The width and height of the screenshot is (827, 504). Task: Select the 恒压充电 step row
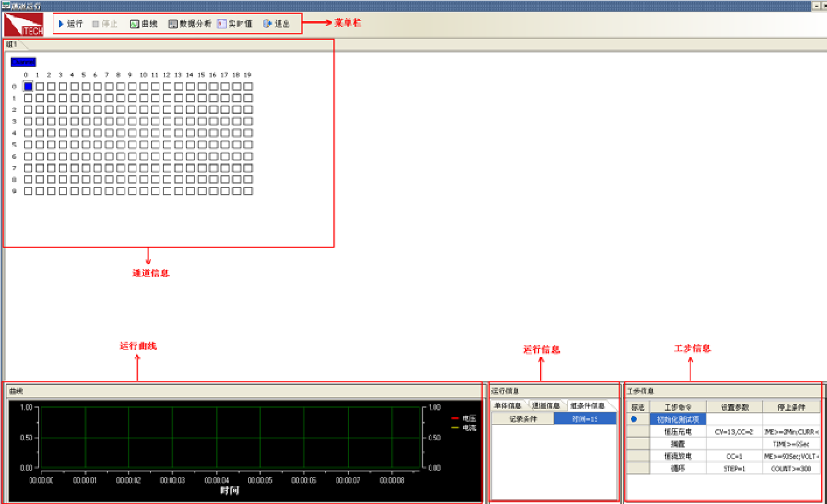pos(677,431)
